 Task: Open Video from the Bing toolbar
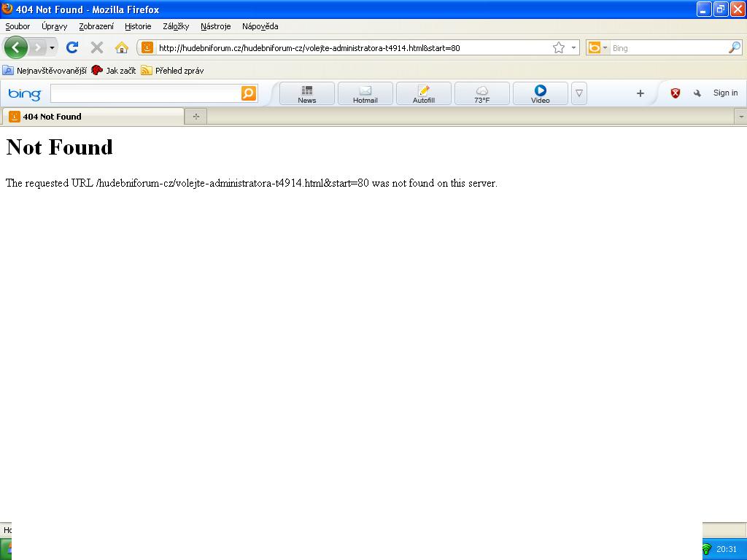[540, 93]
